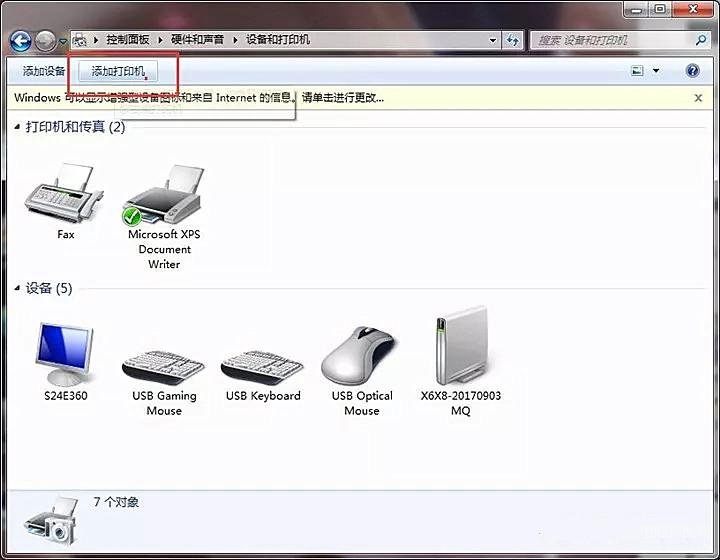Click the change view icon
The image size is (720, 560).
coord(637,71)
